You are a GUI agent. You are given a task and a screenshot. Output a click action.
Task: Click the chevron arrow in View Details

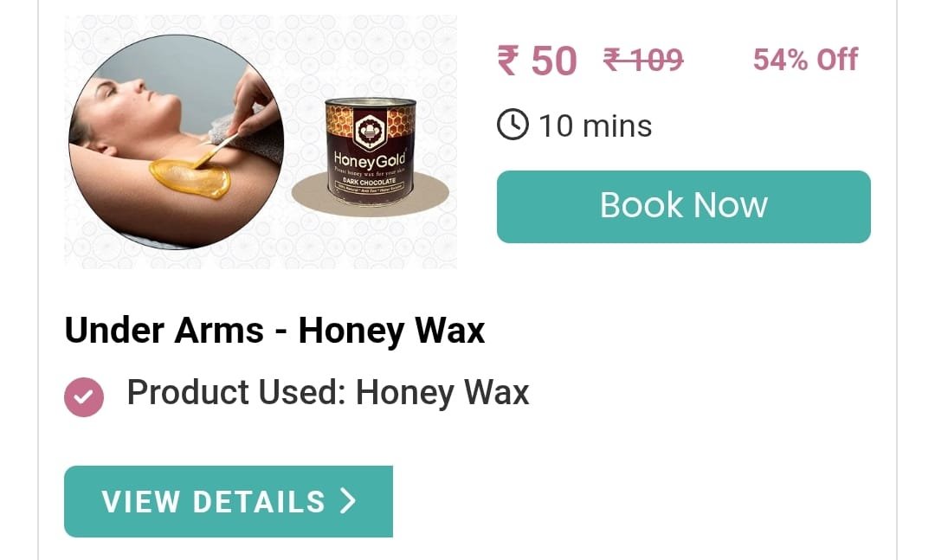[348, 501]
